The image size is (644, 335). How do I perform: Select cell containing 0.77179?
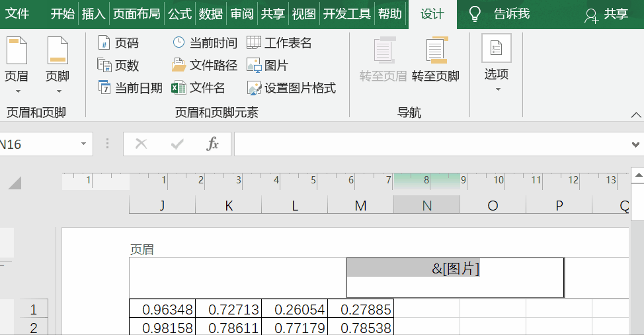coord(295,327)
